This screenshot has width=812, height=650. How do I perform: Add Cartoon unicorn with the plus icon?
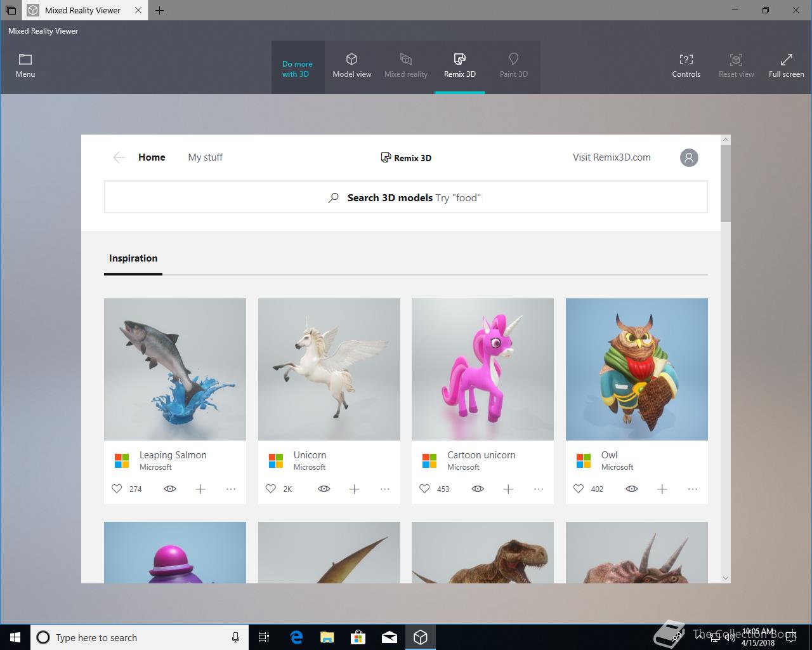pyautogui.click(x=508, y=489)
